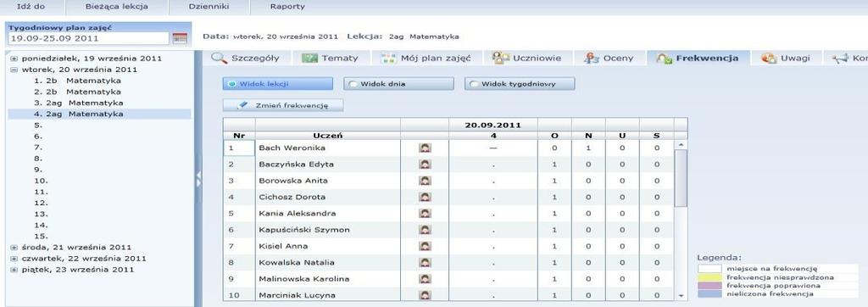Select lesson 1. 2b Matematyka
The image size is (868, 307).
(x=77, y=81)
